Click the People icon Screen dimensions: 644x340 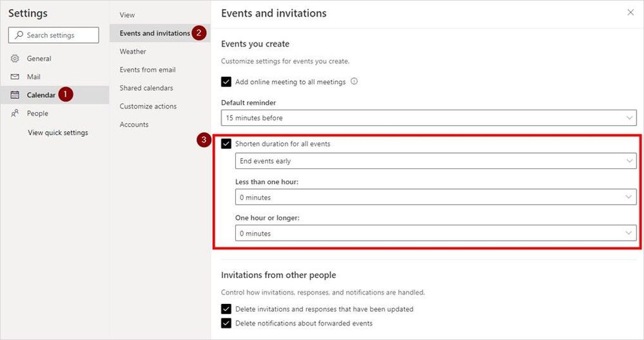15,114
